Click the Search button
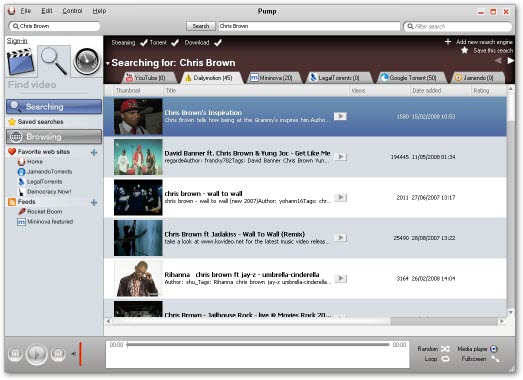Viewport: 523px width, 380px height. pyautogui.click(x=200, y=26)
